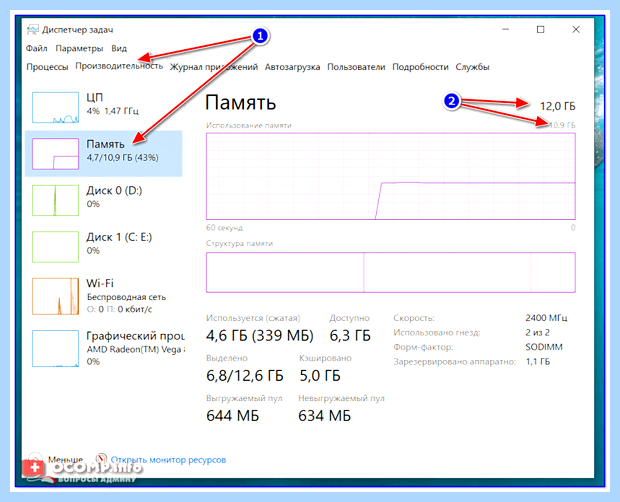
Task: Click the SODIMM form factor value
Action: (x=544, y=347)
